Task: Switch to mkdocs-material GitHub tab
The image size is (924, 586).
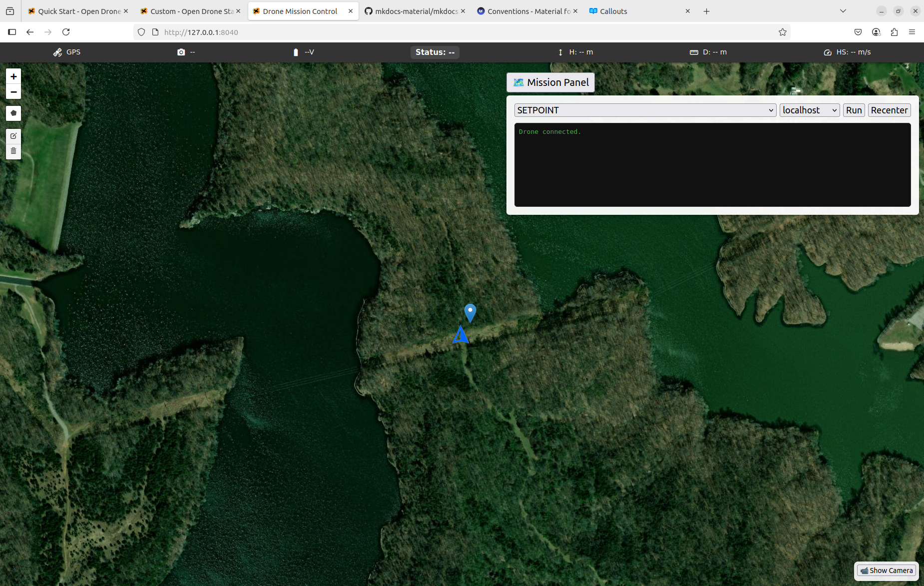Action: point(415,11)
